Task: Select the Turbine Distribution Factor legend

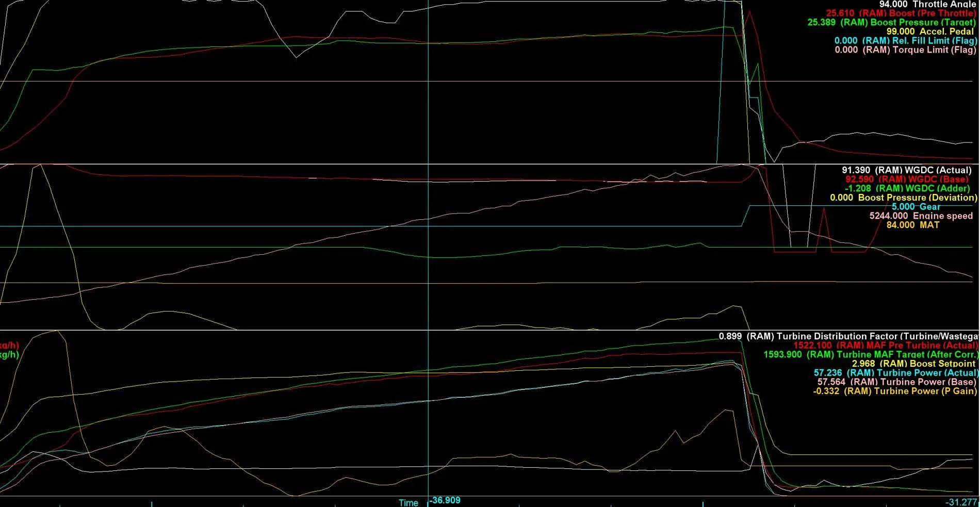Action: point(849,336)
